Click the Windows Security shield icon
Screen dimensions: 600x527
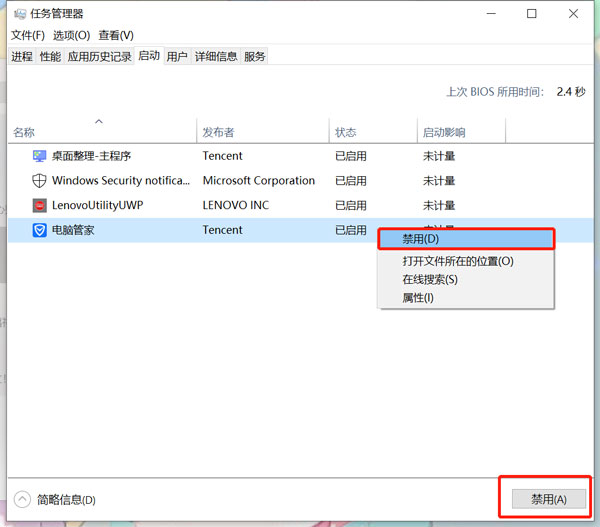pyautogui.click(x=39, y=180)
